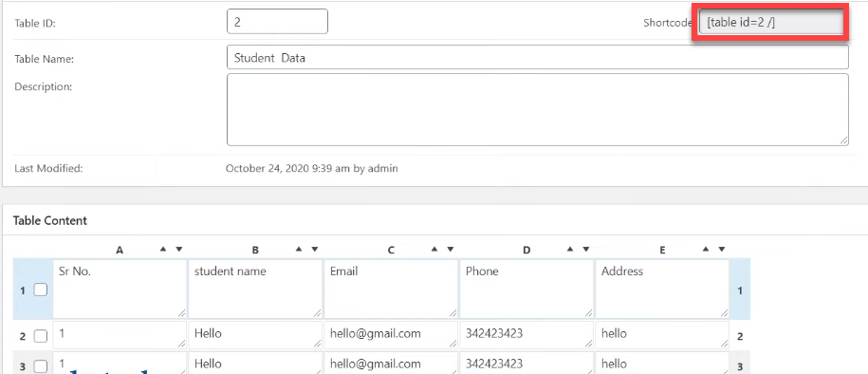Click row 3 phone 342423423 cell
This screenshot has width=868, height=374.
coord(526,364)
